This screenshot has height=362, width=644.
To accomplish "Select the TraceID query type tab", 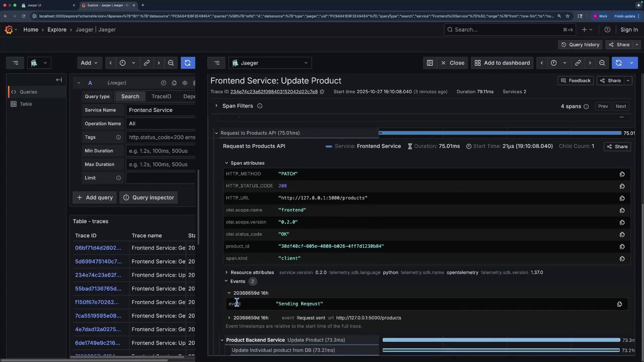I will click(161, 97).
